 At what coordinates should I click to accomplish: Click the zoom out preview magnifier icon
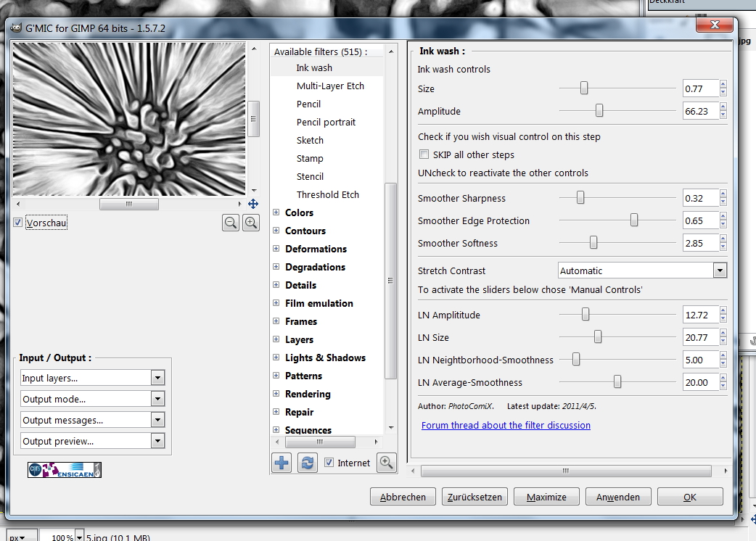(x=231, y=223)
